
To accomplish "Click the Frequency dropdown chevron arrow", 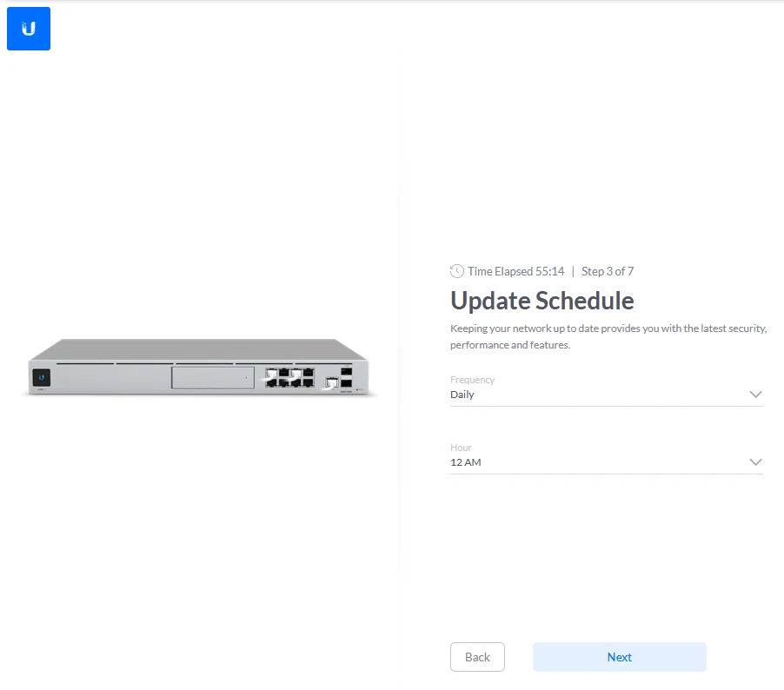I will click(755, 395).
